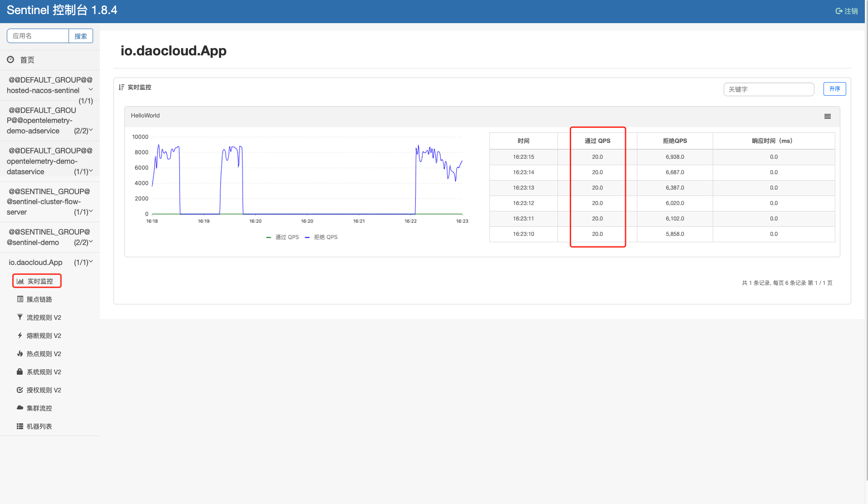
Task: Click the filter icon for 流控规则 V2
Action: click(20, 317)
